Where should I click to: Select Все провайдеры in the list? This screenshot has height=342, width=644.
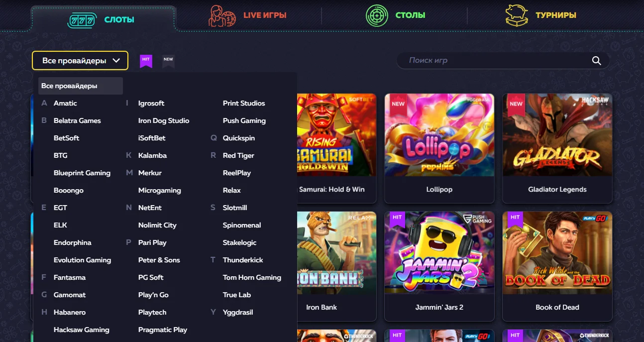click(81, 86)
